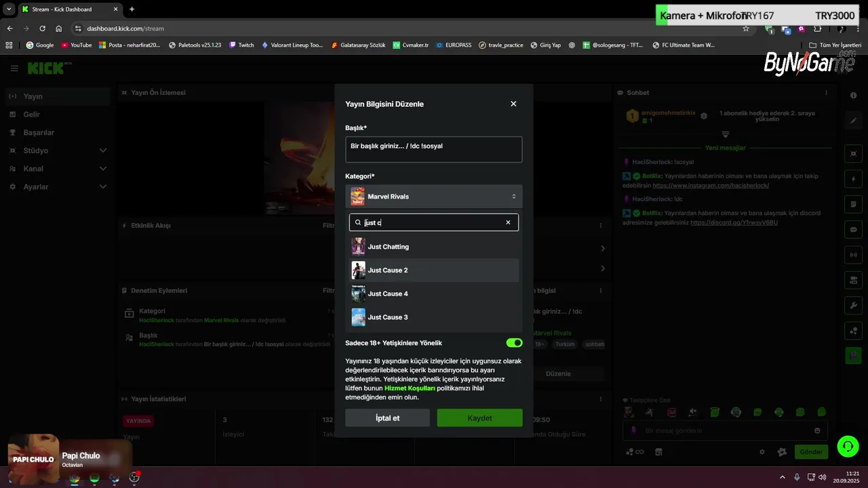The height and width of the screenshot is (488, 868).
Task: Open the green support headset button
Action: [x=848, y=446]
